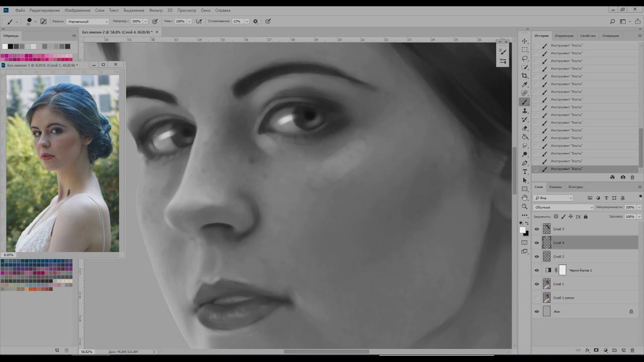Select the Paint Bucket tool
Screen dimensions: 644x362
525,137
